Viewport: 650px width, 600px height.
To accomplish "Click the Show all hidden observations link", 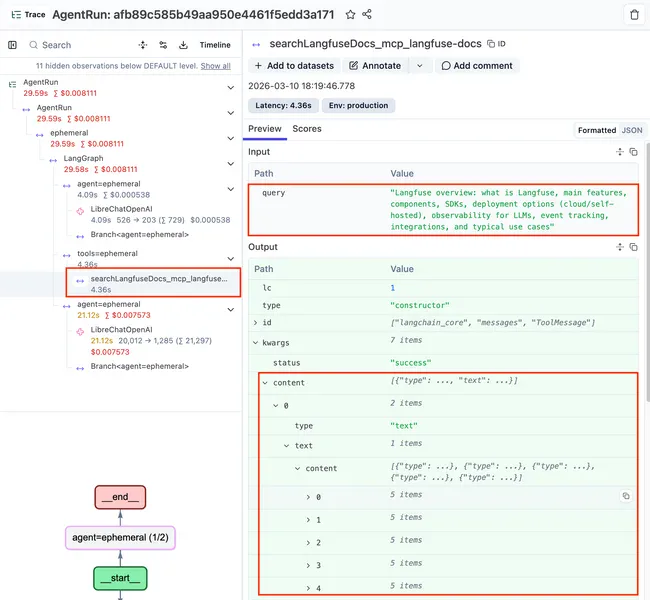I will point(215,66).
